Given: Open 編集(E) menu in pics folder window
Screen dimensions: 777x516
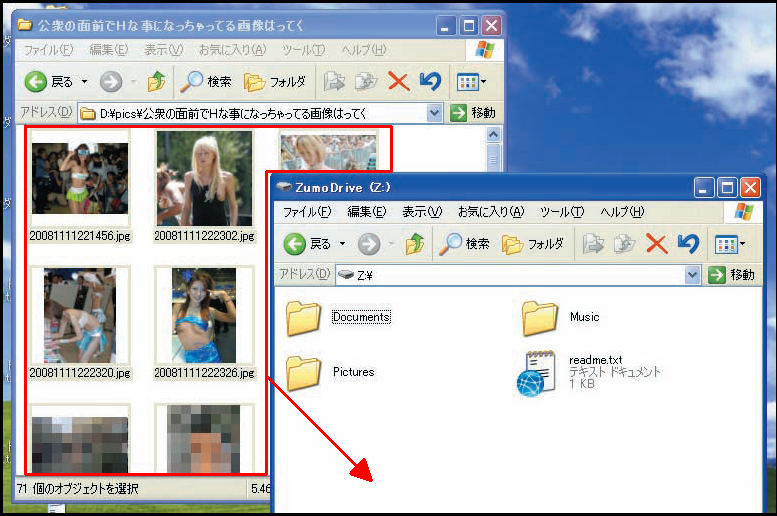Looking at the screenshot, I should click(109, 50).
